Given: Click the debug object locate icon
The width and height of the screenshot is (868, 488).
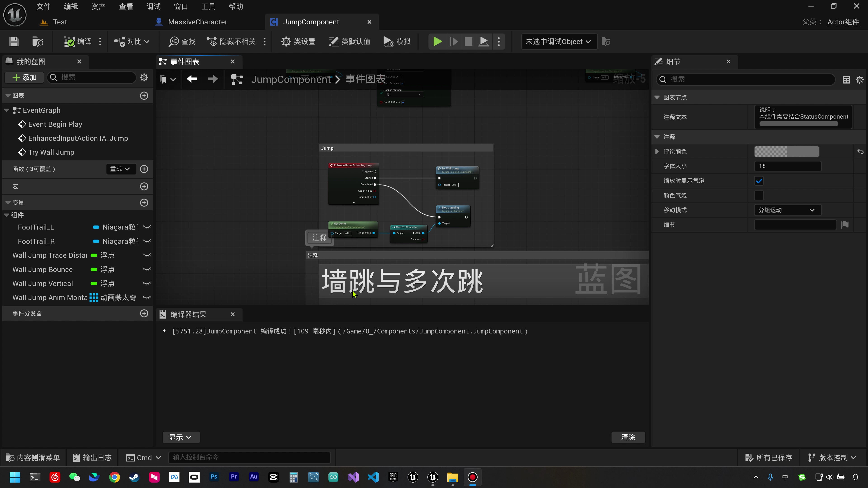Looking at the screenshot, I should point(606,41).
